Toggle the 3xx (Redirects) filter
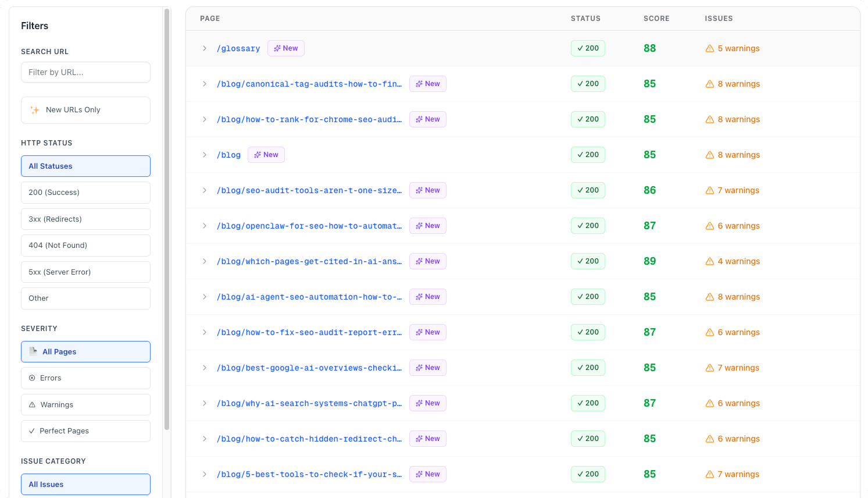868x498 pixels. pyautogui.click(x=85, y=219)
